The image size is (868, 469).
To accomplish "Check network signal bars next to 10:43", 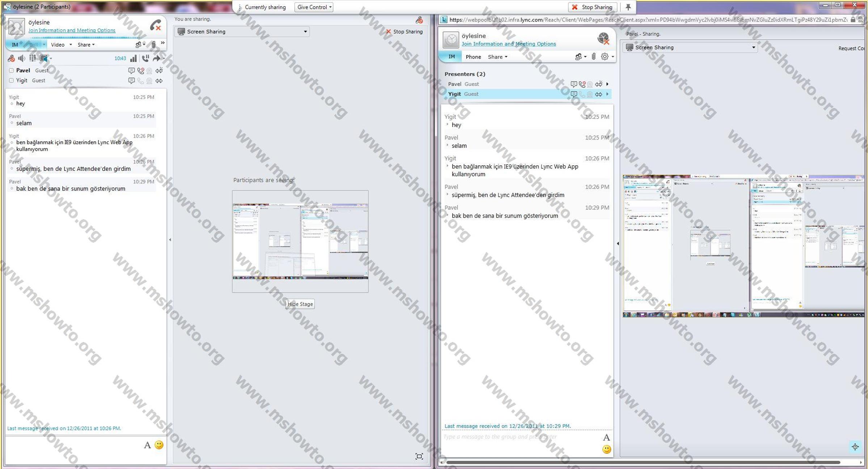I will click(134, 58).
